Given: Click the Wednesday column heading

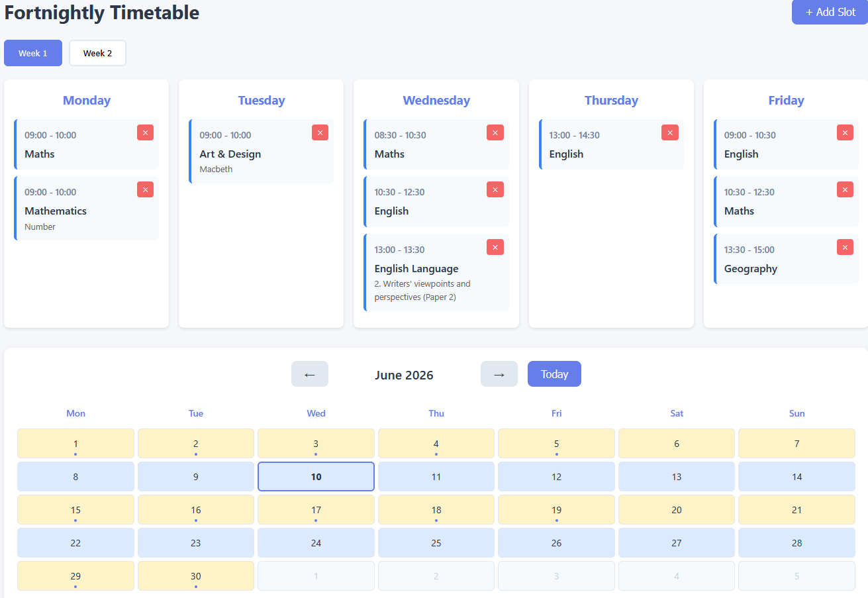Looking at the screenshot, I should [436, 101].
